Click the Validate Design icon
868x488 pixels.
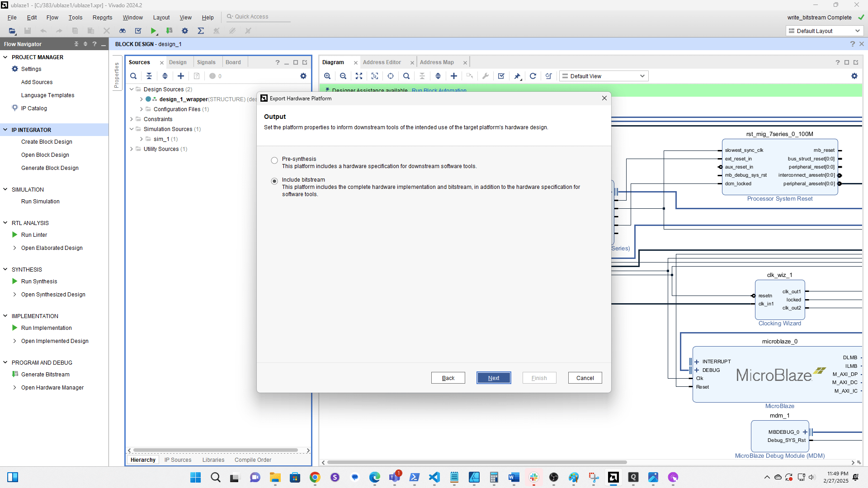[500, 76]
